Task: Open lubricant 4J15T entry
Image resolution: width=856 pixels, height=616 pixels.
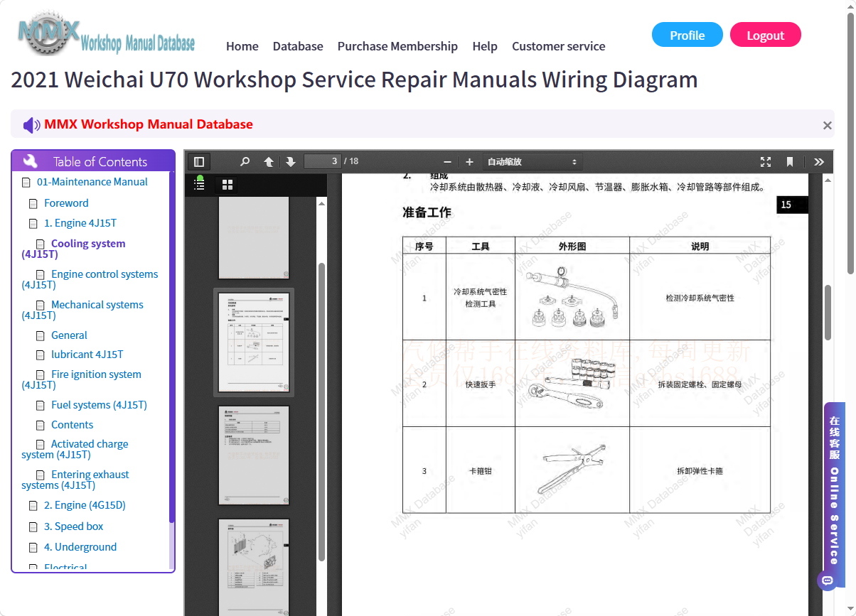Action: pyautogui.click(x=87, y=355)
